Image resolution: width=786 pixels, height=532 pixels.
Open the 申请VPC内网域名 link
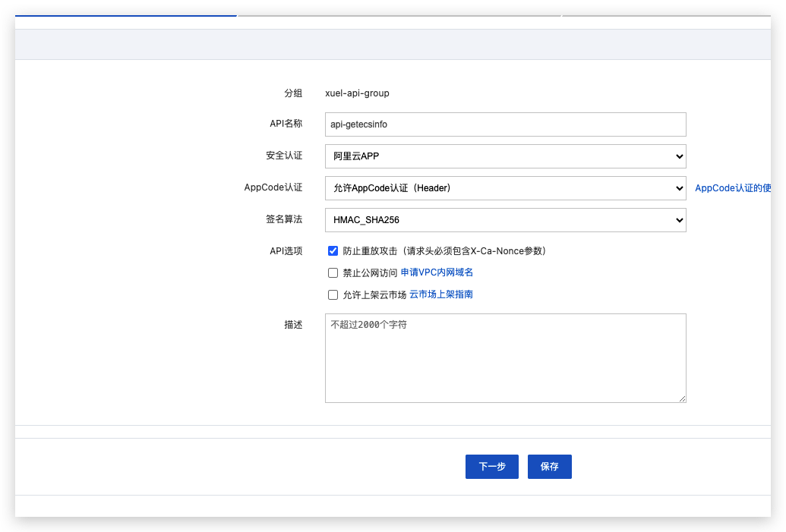[437, 272]
